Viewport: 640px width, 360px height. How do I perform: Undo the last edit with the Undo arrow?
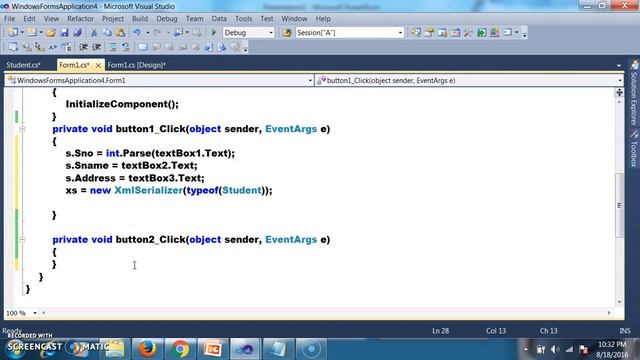tap(137, 33)
